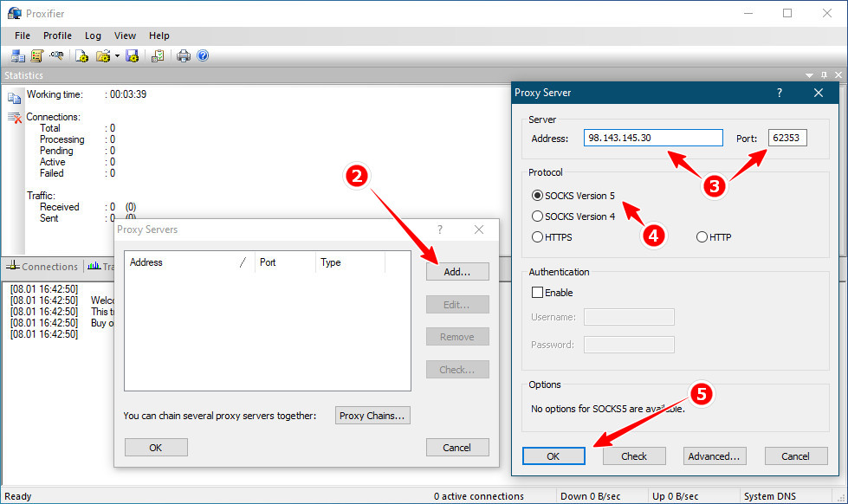The width and height of the screenshot is (848, 504).
Task: Click the 'Pending' connections statistic
Action: tap(56, 151)
